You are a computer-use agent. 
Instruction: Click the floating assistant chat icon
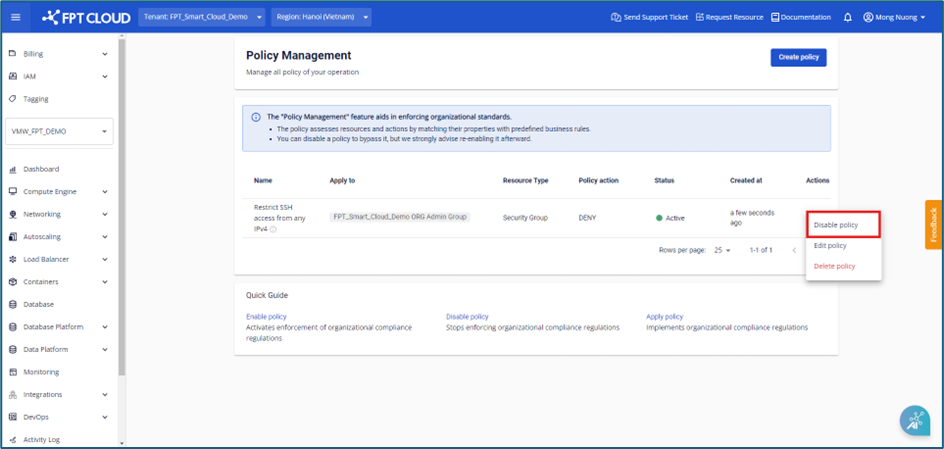pos(914,421)
